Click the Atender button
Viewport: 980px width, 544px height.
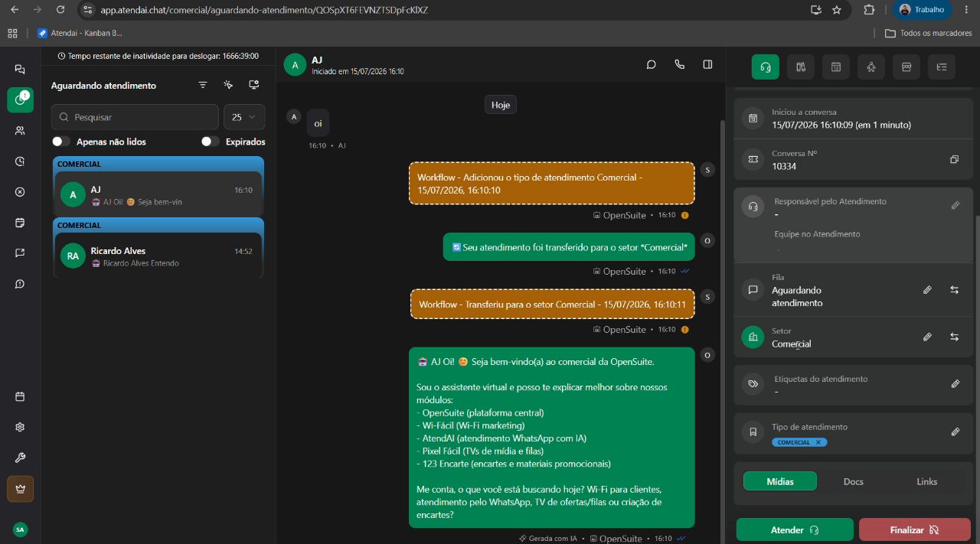coord(795,529)
